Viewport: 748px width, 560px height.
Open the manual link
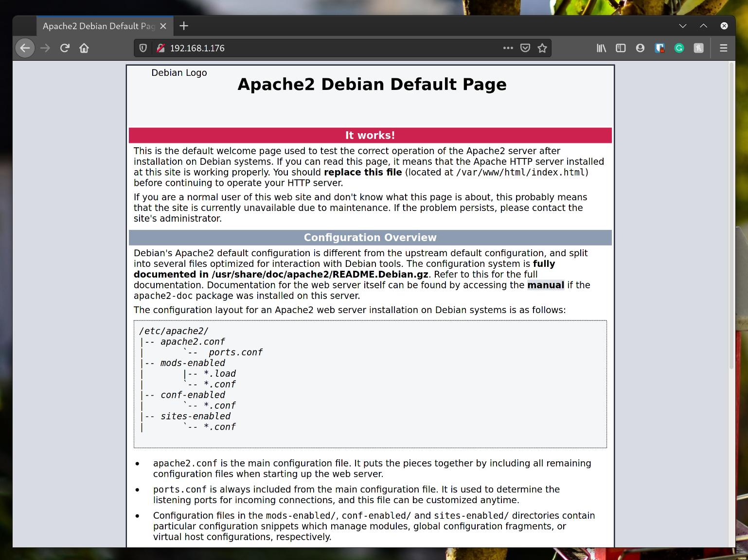point(546,285)
